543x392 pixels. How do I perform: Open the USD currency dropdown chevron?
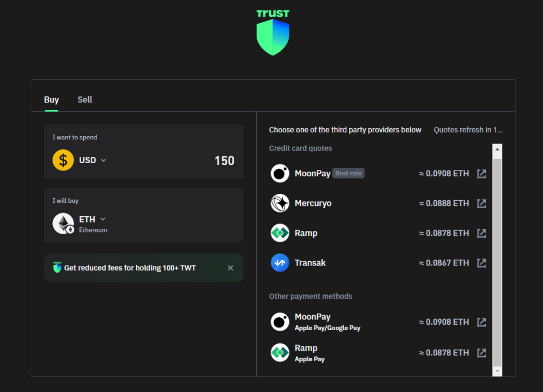point(103,160)
